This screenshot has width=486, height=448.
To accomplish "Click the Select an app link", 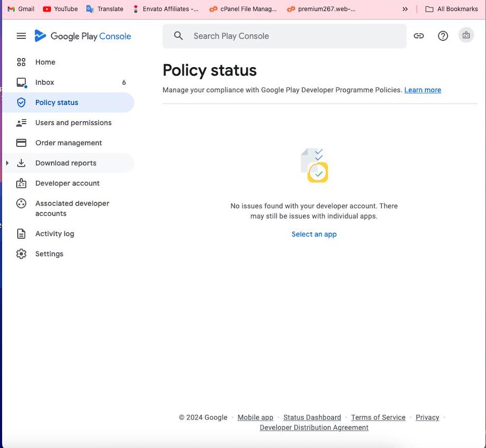I will coord(314,234).
